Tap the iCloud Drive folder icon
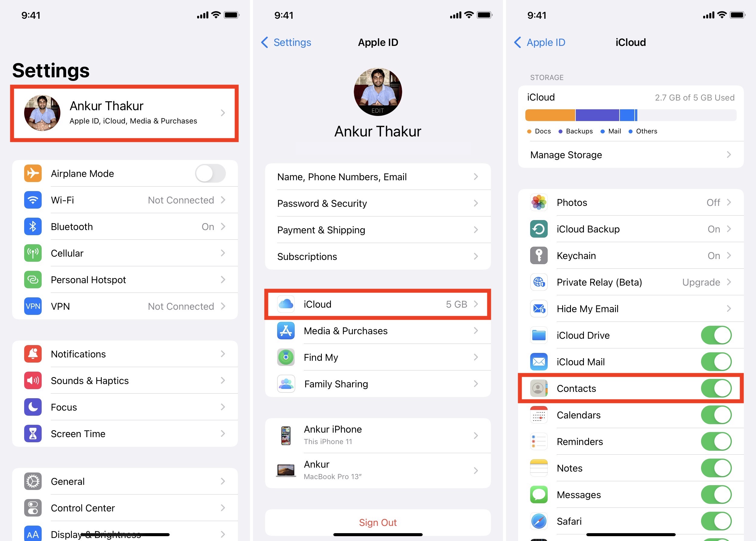The height and width of the screenshot is (541, 756). click(x=537, y=334)
